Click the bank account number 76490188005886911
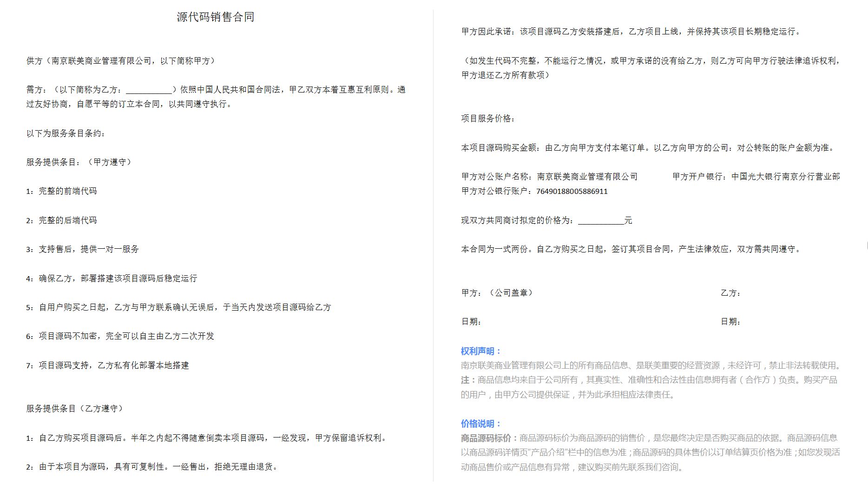This screenshot has height=504, width=868. tap(572, 191)
